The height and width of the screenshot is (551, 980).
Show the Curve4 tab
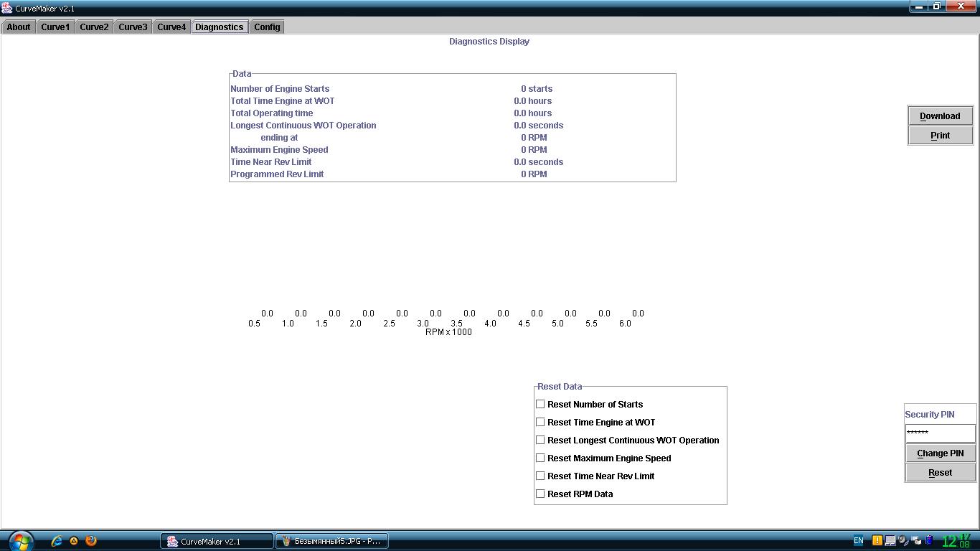(171, 27)
